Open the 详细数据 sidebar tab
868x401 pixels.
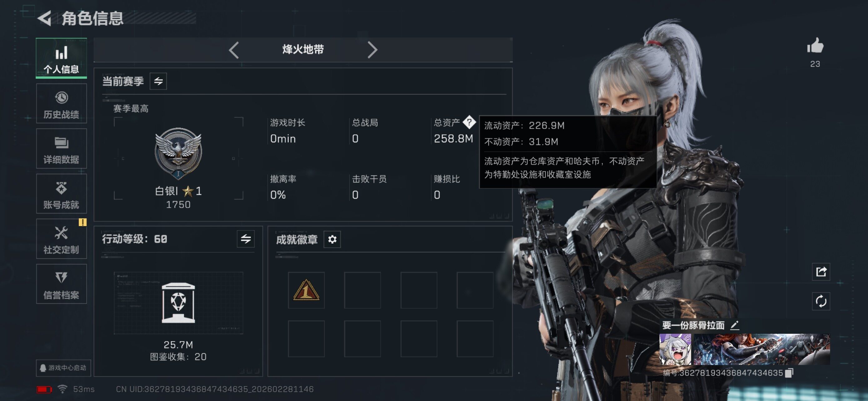click(61, 149)
